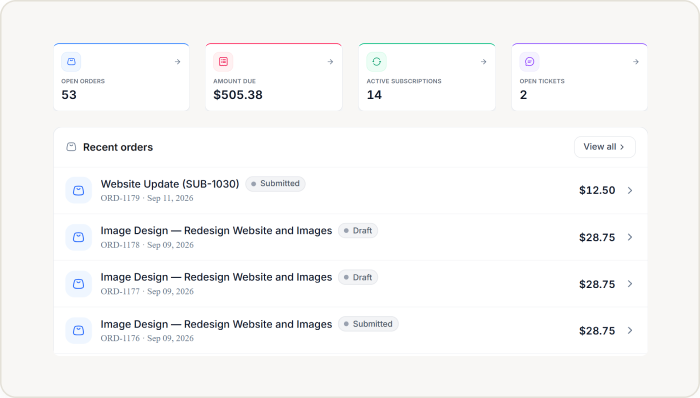Click the ORD-1177 · Sep 09, 2026 text
700x398 pixels.
click(x=147, y=291)
